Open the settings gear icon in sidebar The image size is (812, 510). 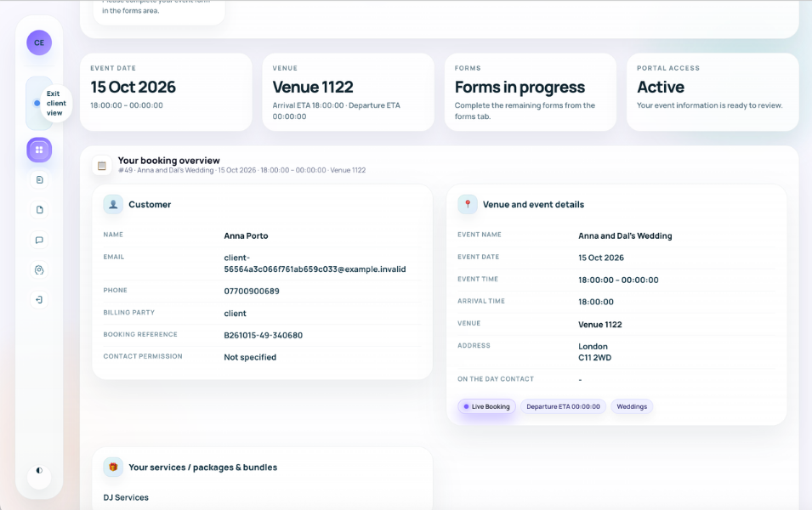coord(39,269)
